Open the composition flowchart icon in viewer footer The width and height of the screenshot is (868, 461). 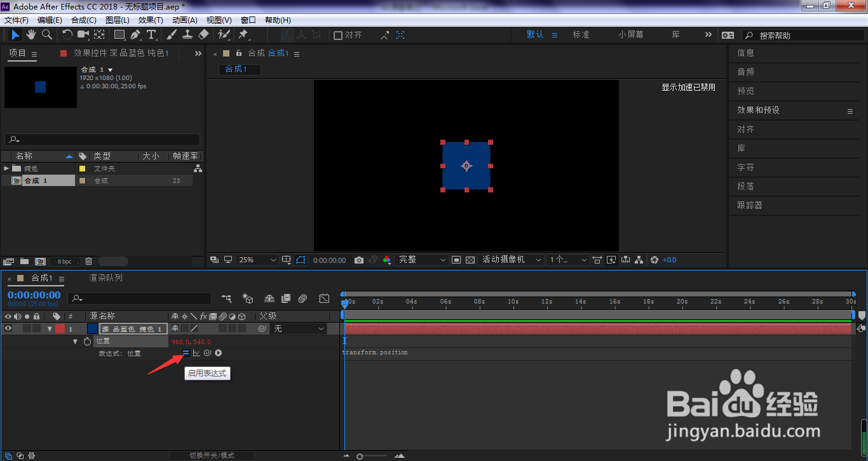tap(640, 260)
